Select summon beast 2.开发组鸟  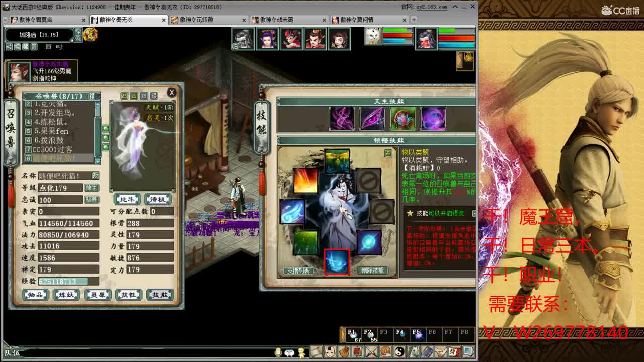pyautogui.click(x=59, y=113)
